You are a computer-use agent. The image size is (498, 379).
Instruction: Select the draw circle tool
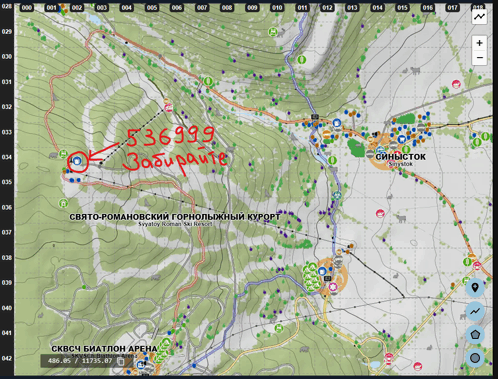475,358
